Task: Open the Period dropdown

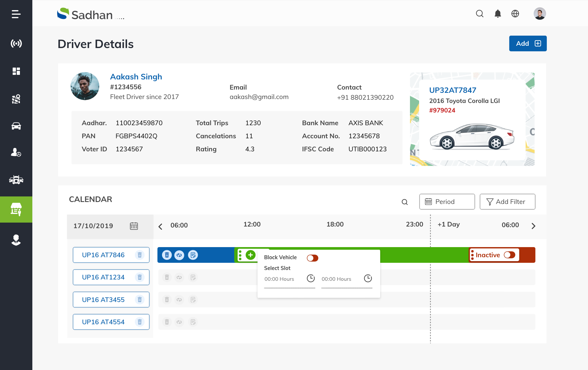Action: [x=447, y=202]
